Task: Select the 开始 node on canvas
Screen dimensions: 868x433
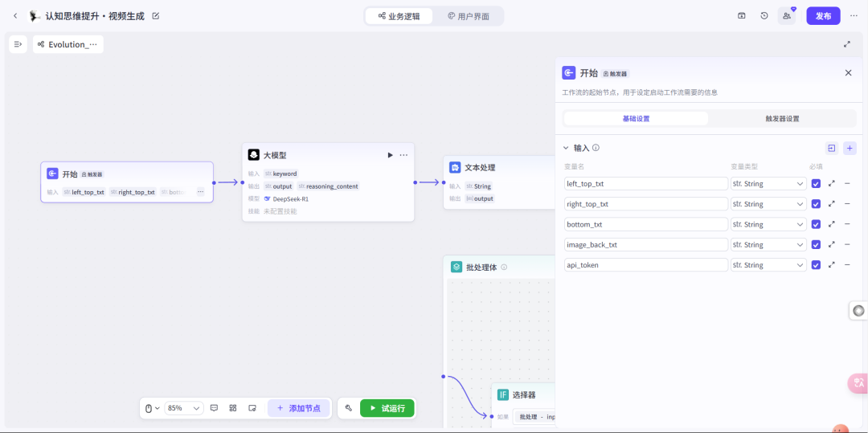Action: pos(127,182)
